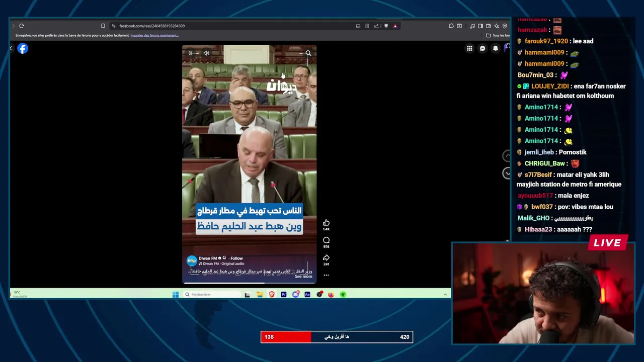This screenshot has height=362, width=644.
Task: Like the reel with thumbs-up icon
Action: point(326,223)
